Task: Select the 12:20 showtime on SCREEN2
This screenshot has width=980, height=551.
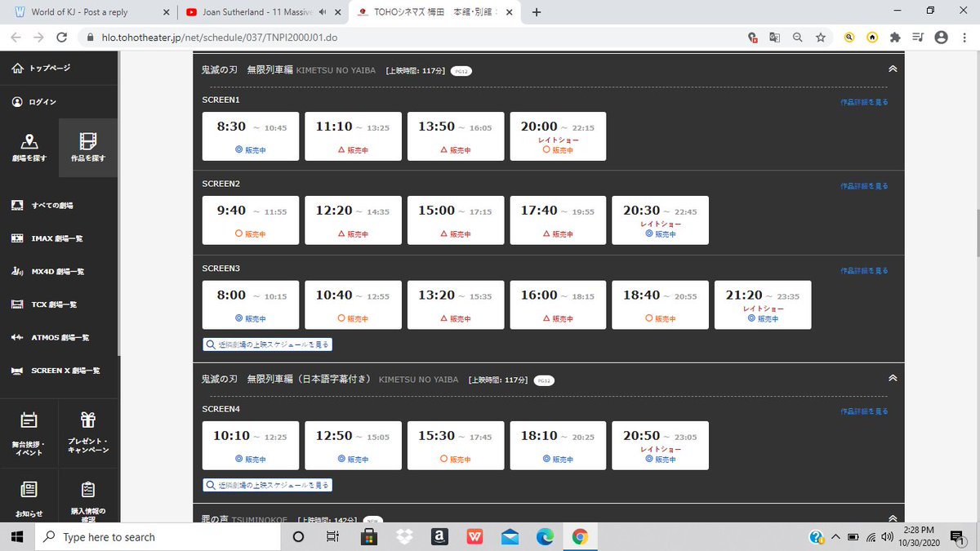Action: tap(353, 220)
